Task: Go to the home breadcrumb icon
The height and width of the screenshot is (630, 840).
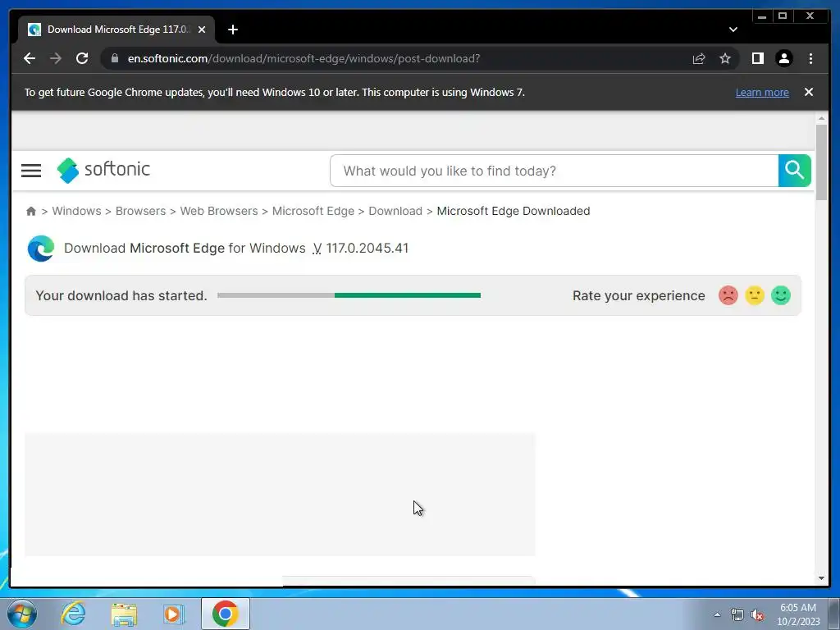Action: [31, 211]
